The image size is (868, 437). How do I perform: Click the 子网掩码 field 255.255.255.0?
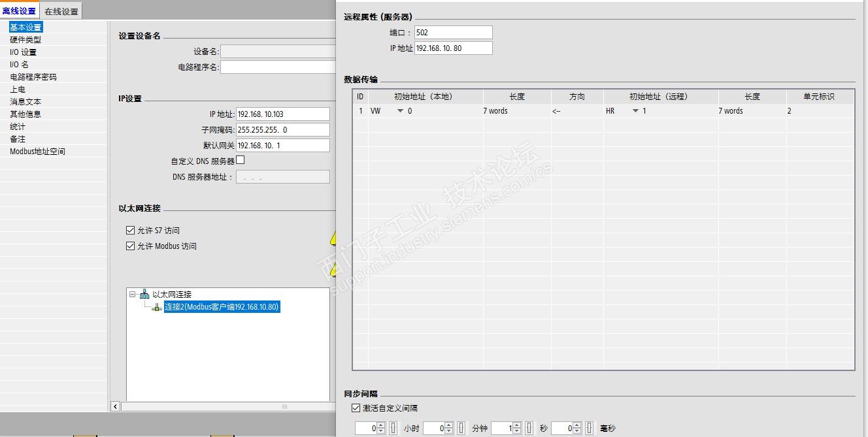point(282,130)
